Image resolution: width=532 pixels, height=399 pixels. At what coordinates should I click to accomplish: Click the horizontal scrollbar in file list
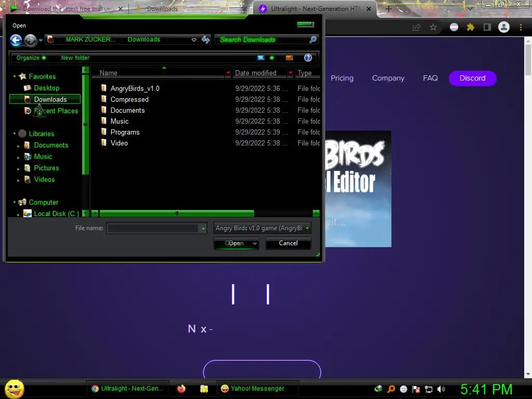point(177,214)
